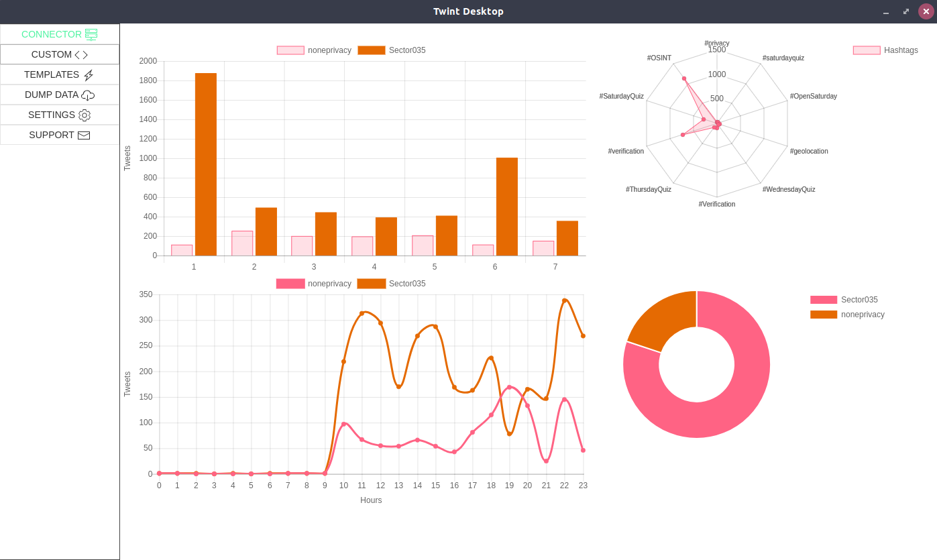Open the SUPPORT sidebar entry

pyautogui.click(x=52, y=135)
